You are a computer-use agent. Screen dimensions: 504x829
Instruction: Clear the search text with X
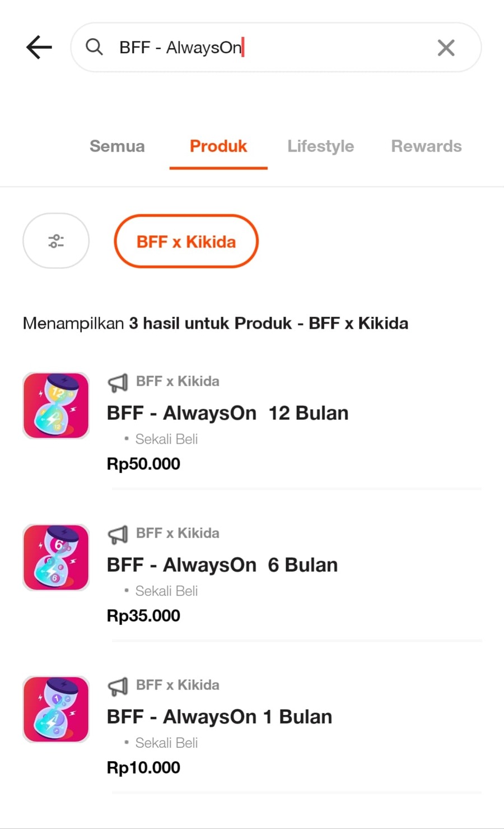446,48
